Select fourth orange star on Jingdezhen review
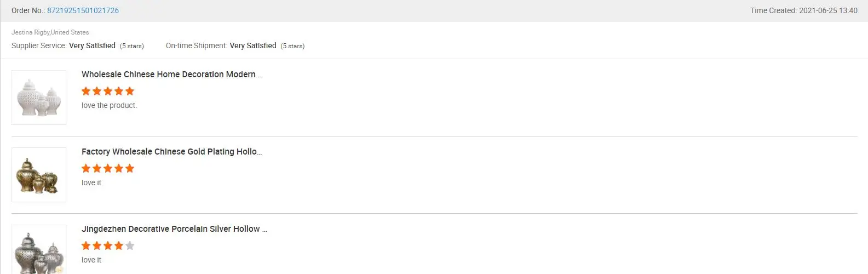The width and height of the screenshot is (868, 274). click(x=119, y=246)
